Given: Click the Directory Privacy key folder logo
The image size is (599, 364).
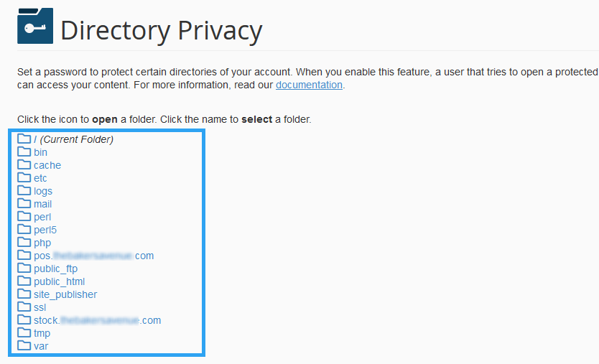Looking at the screenshot, I should [x=35, y=26].
